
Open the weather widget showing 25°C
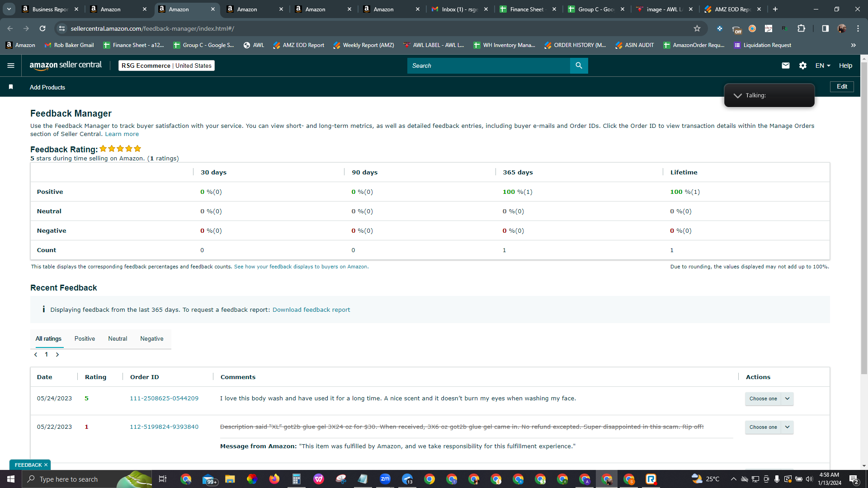tap(706, 479)
